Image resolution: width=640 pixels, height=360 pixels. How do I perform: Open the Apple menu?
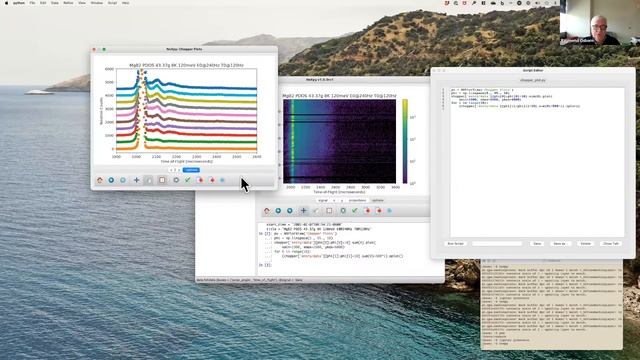pos(7,3)
